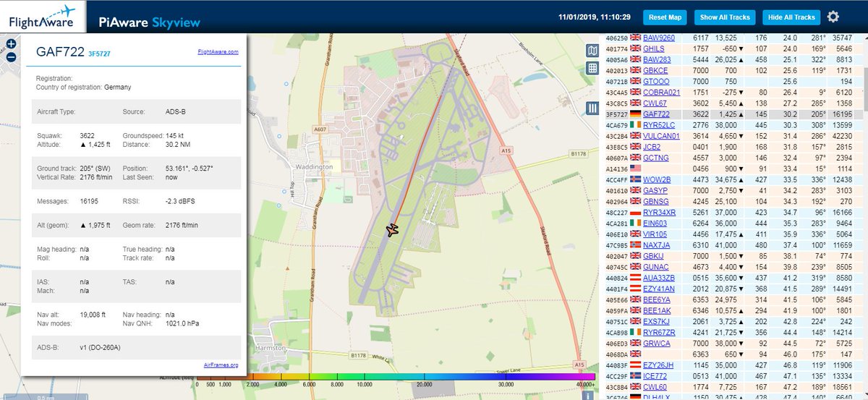Click the Germany flag in GAF722 row

(x=636, y=114)
